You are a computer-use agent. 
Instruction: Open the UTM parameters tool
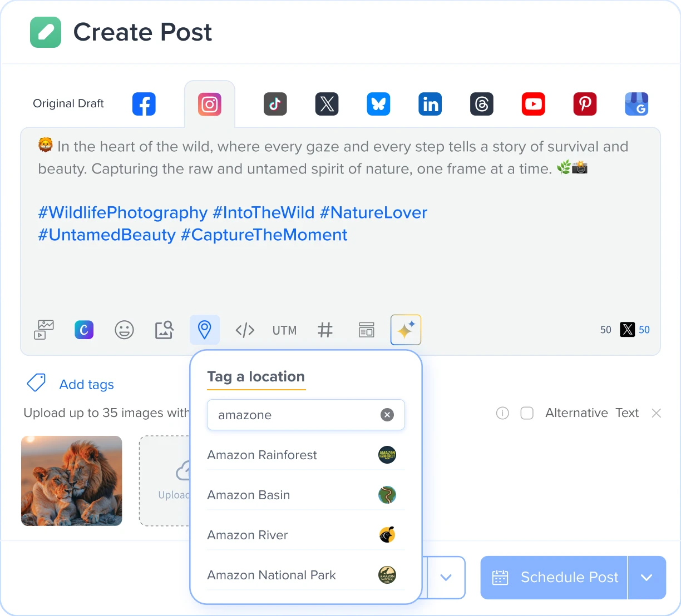pos(284,330)
